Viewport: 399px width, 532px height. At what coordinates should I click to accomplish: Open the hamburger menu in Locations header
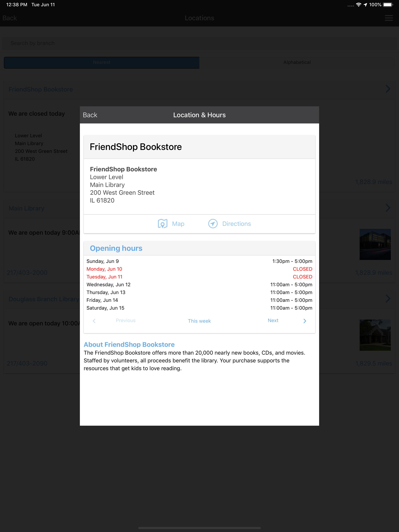click(x=388, y=18)
